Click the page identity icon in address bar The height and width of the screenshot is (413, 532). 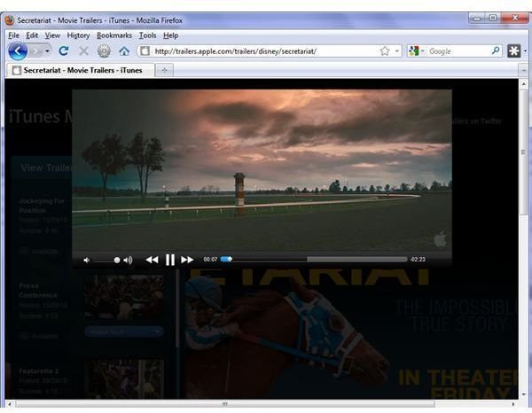coord(145,51)
